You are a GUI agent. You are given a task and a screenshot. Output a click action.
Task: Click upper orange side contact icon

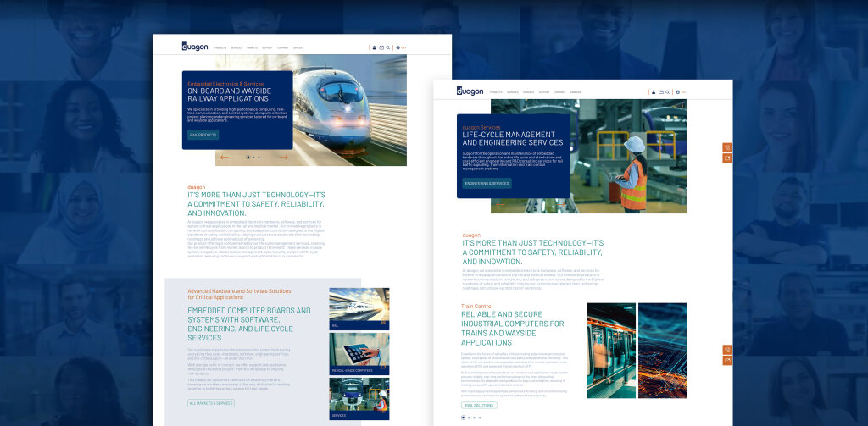[727, 147]
